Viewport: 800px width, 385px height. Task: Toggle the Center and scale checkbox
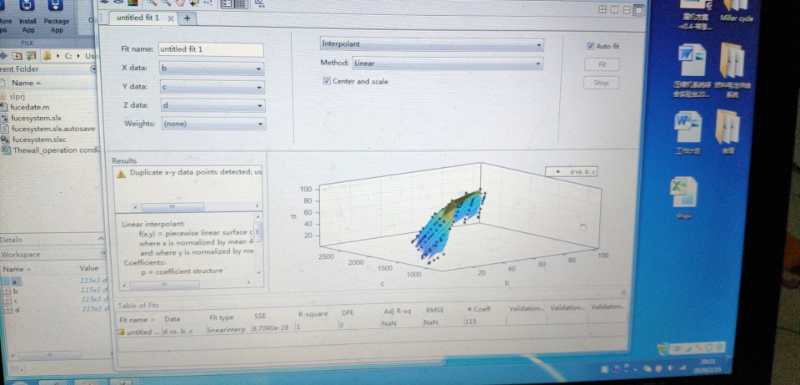327,81
